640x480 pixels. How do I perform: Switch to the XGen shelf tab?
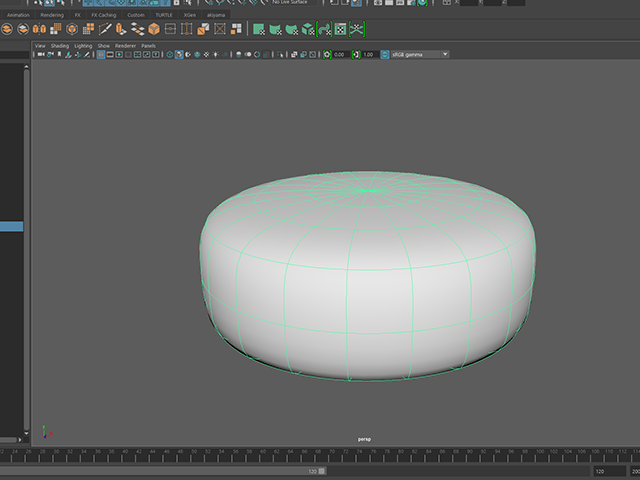pyautogui.click(x=189, y=15)
